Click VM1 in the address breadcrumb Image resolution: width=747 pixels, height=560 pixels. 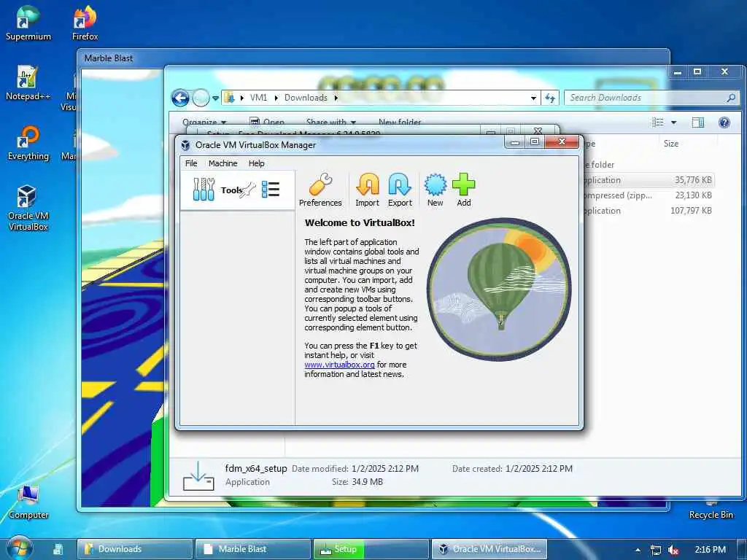point(258,98)
